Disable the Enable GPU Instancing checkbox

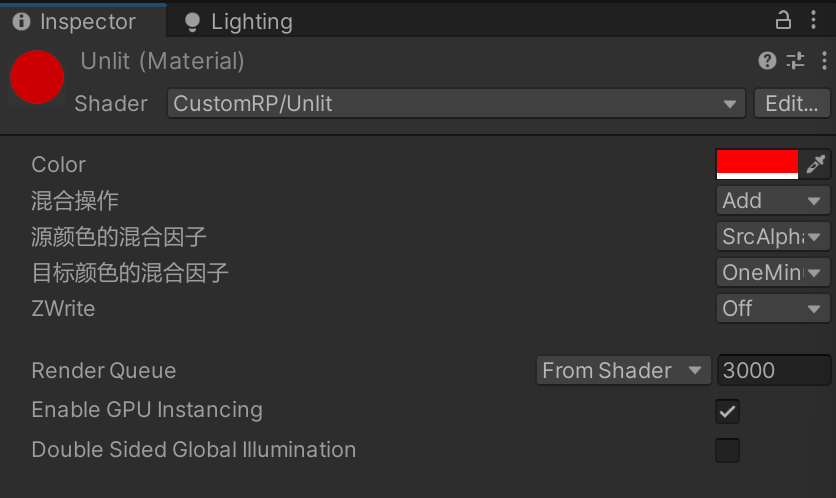click(x=727, y=411)
